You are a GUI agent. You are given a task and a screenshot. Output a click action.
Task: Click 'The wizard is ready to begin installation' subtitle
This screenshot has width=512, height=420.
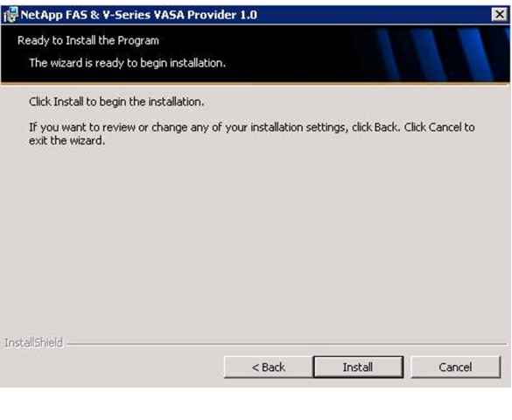128,63
